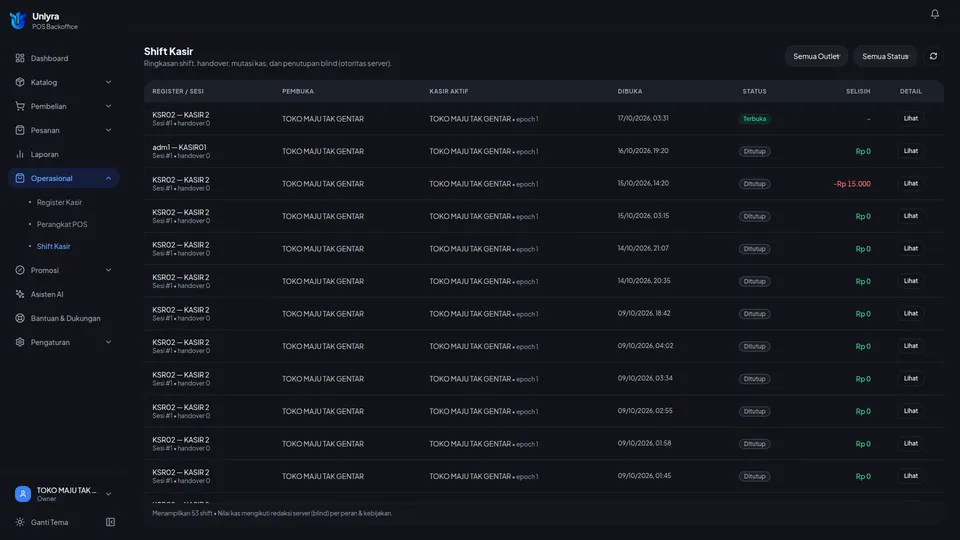Click the Unlyra logo icon
Image resolution: width=960 pixels, height=540 pixels.
[18, 20]
